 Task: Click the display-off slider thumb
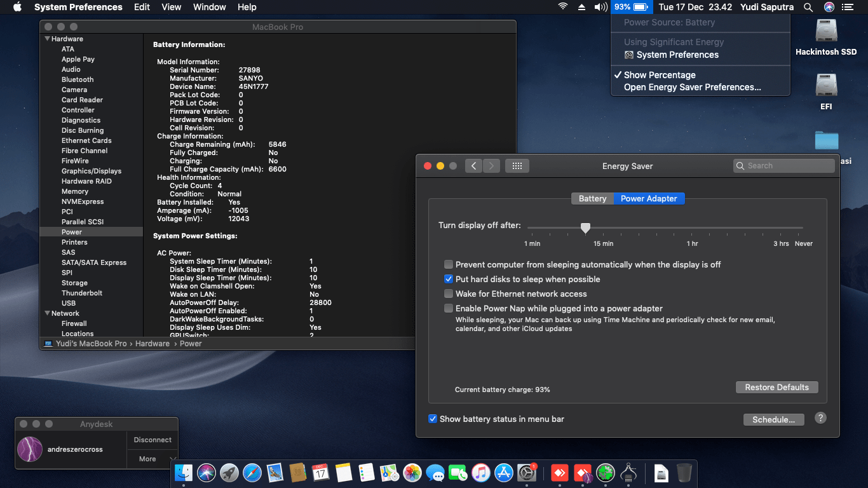click(x=585, y=227)
